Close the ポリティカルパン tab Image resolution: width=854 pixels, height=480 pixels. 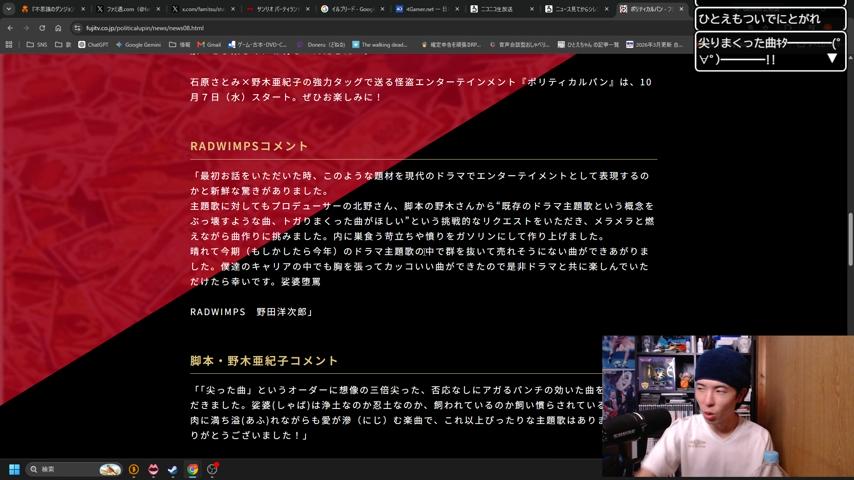click(681, 9)
